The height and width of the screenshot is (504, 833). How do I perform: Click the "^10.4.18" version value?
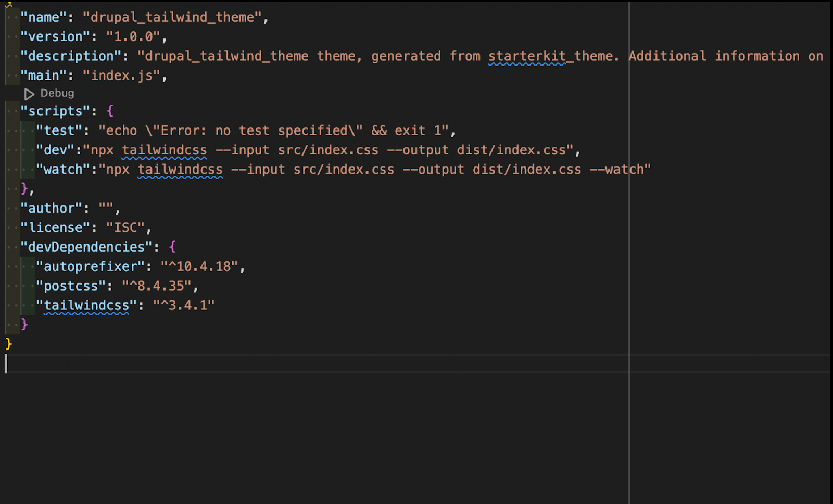click(199, 267)
